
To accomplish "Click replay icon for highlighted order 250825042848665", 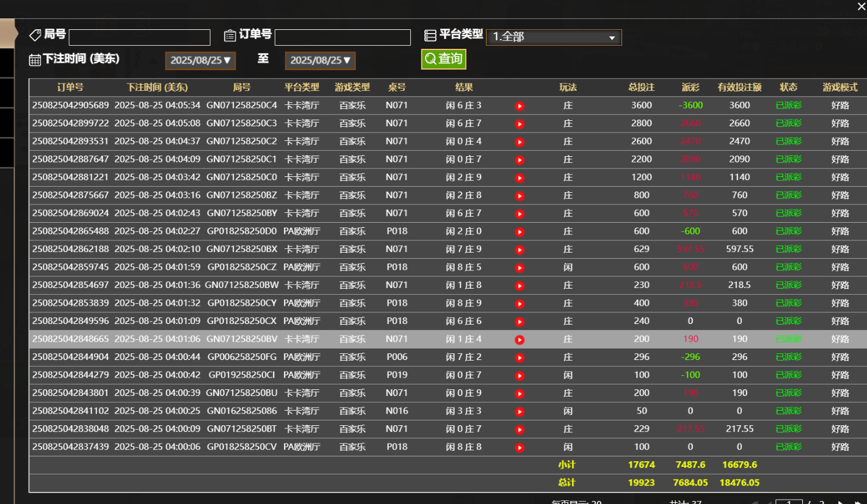I will coord(520,340).
